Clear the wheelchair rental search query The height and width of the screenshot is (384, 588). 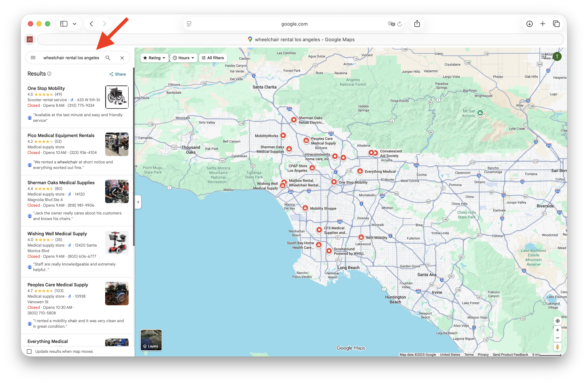click(122, 58)
